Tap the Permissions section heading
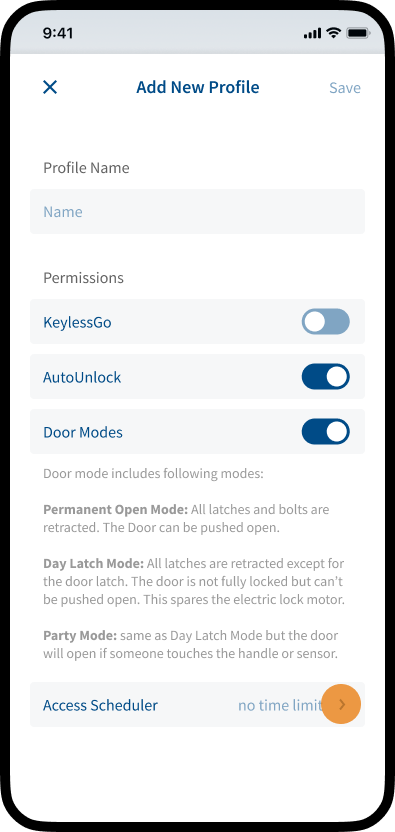This screenshot has width=395, height=832. [x=83, y=278]
